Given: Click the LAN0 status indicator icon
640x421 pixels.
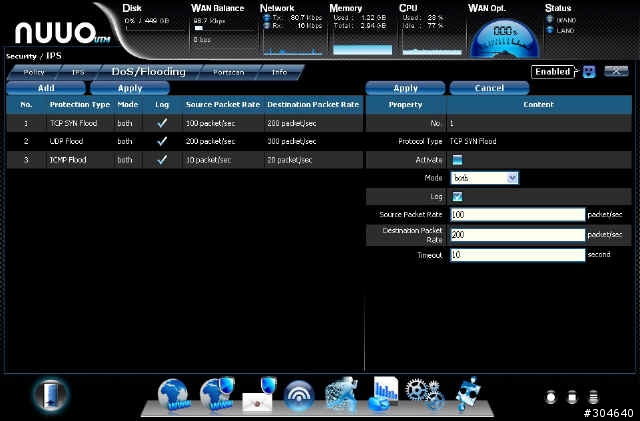Looking at the screenshot, I should pyautogui.click(x=550, y=30).
